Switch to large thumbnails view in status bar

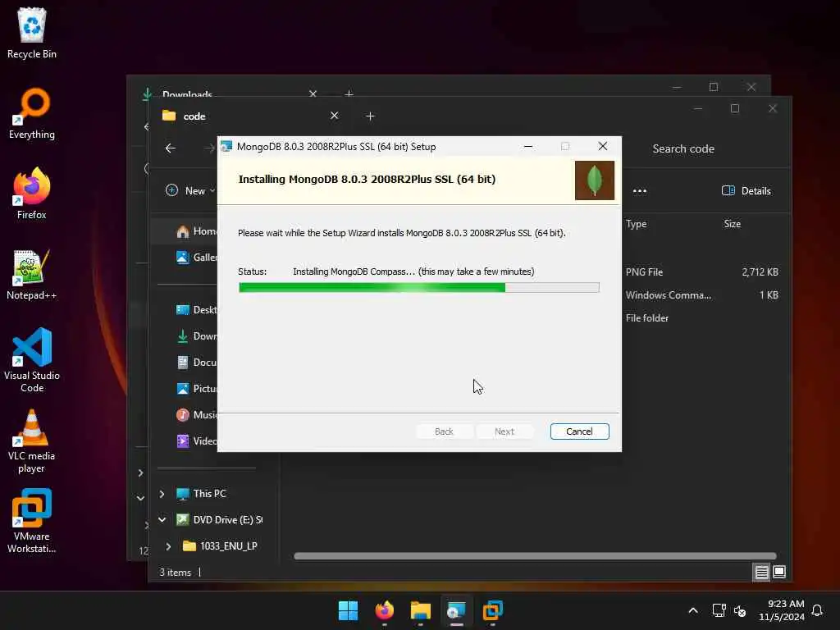pyautogui.click(x=779, y=572)
